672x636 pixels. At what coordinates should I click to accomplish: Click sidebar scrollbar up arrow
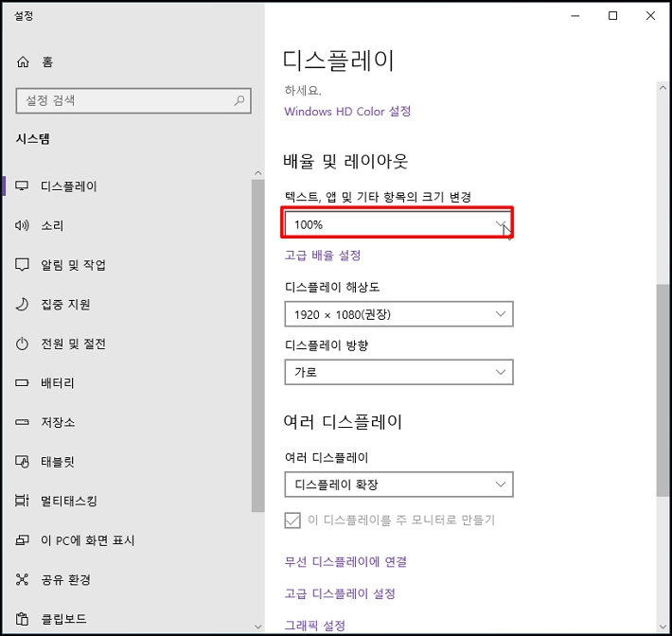click(258, 172)
